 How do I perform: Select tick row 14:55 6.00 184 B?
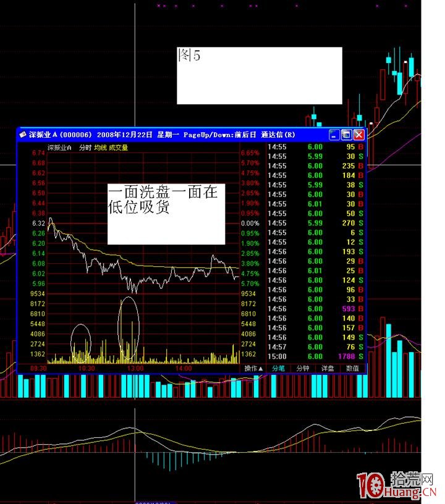pos(315,175)
